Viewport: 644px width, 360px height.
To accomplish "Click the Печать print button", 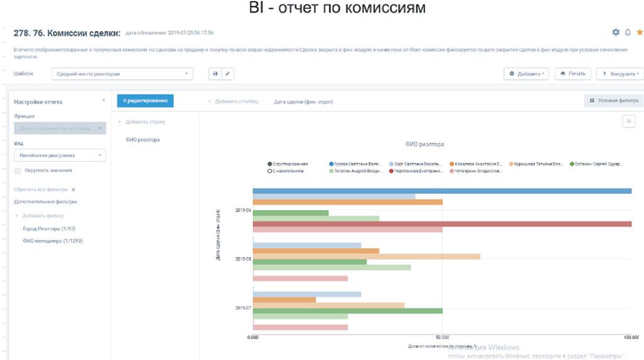I will [572, 74].
